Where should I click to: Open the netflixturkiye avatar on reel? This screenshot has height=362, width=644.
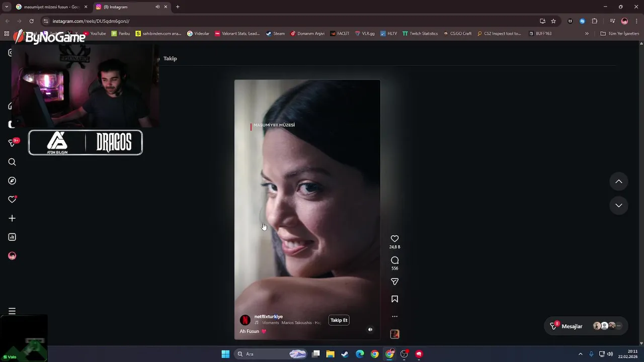pos(245,320)
